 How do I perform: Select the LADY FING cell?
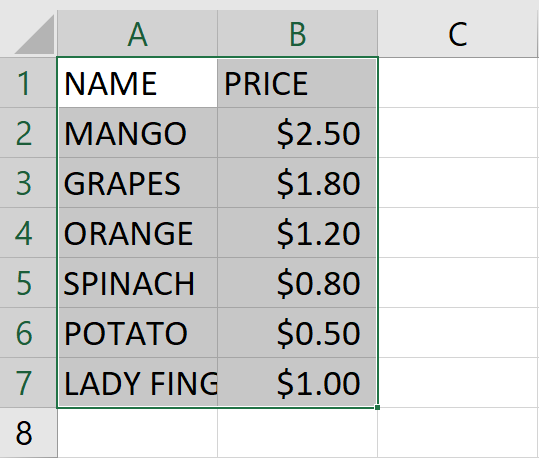[138, 382]
